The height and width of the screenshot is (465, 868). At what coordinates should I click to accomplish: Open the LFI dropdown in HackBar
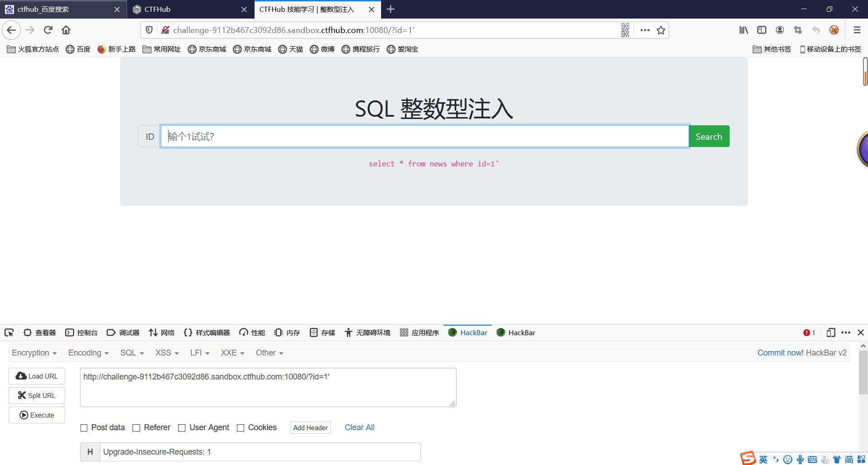point(200,353)
